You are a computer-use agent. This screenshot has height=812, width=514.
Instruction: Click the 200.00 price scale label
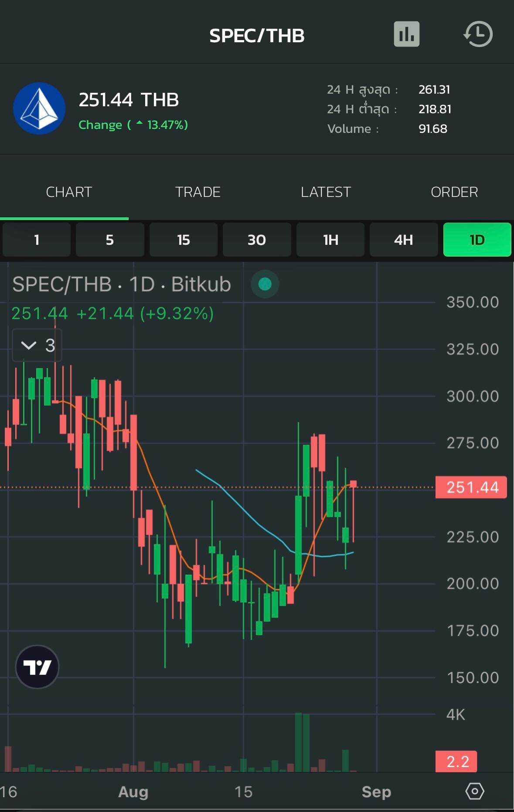473,584
